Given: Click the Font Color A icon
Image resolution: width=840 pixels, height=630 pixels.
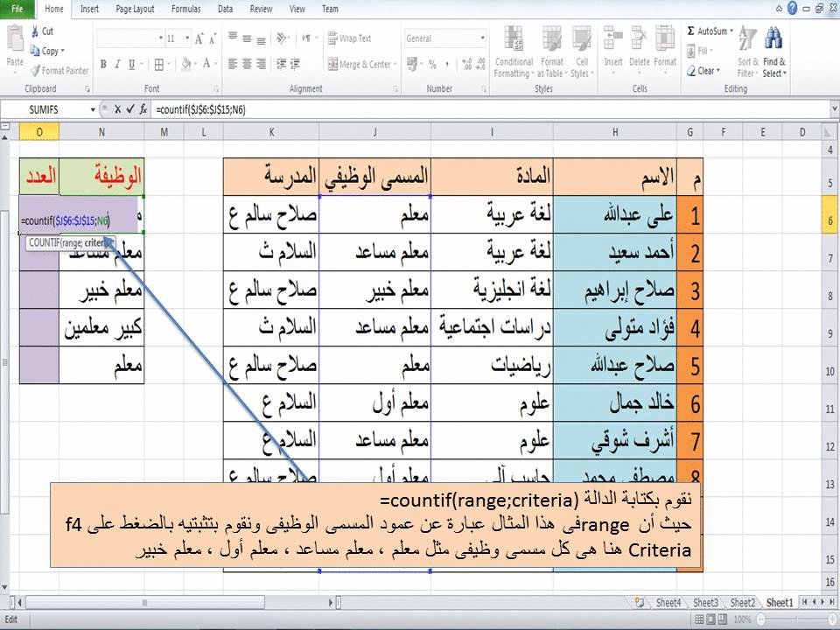Looking at the screenshot, I should click(206, 64).
